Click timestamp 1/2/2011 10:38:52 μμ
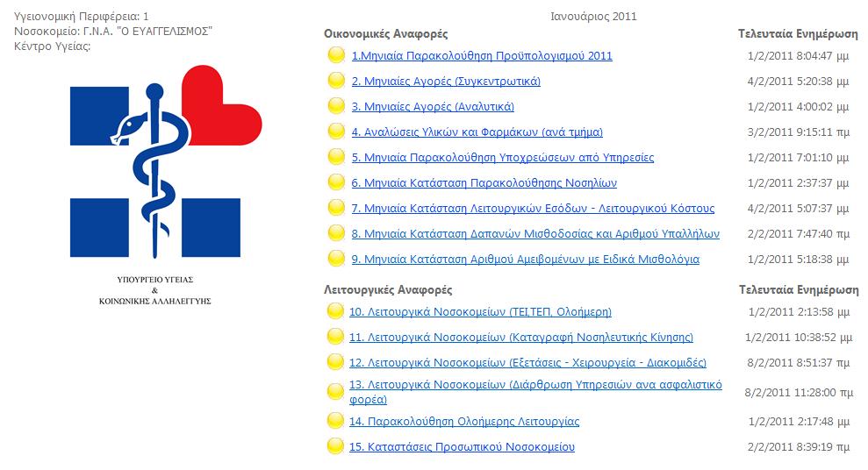This screenshot has width=868, height=470. click(x=799, y=338)
